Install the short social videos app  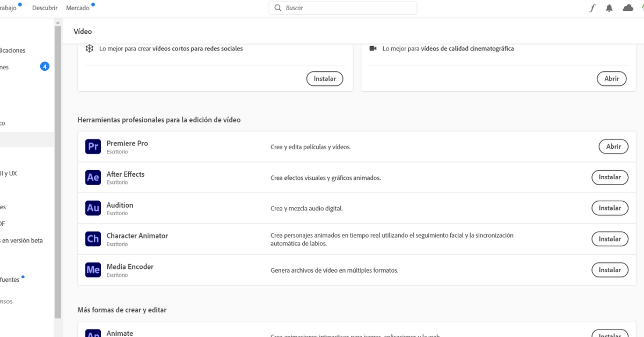(325, 78)
